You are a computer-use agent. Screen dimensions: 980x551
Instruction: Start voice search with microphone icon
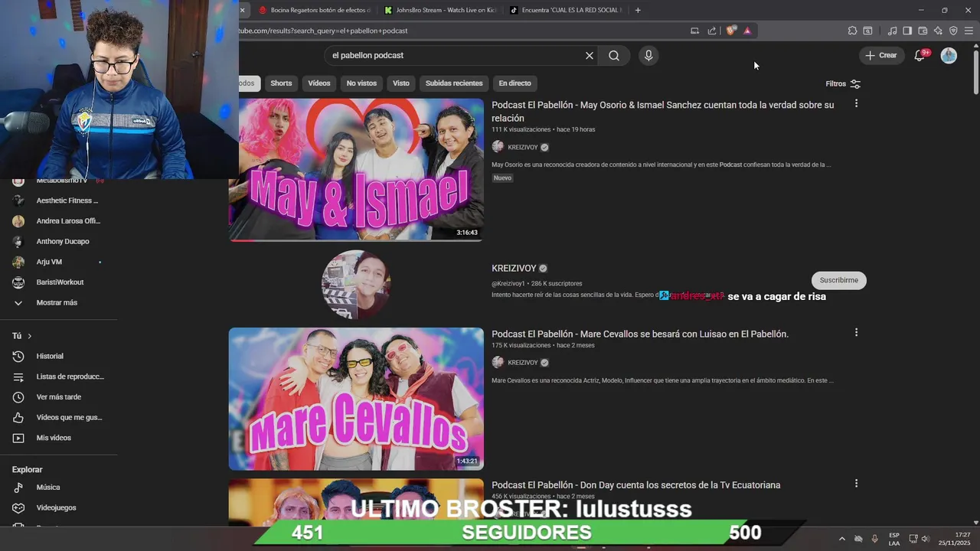pos(648,55)
